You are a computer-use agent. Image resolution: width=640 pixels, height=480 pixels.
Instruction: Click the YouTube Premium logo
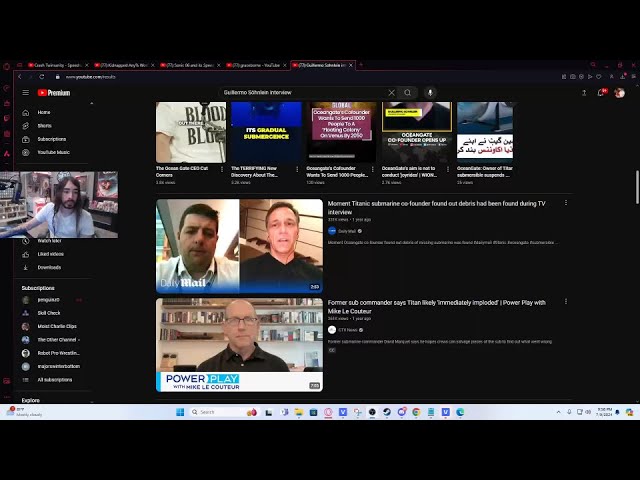tap(53, 92)
